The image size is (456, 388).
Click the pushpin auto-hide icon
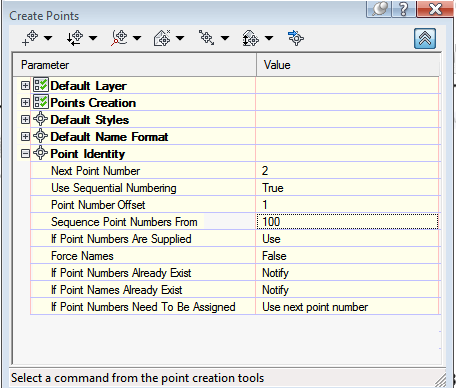point(379,8)
